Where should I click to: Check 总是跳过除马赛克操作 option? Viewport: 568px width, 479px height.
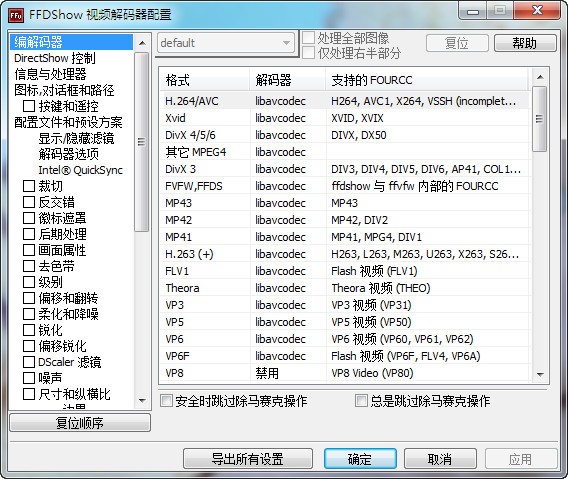pos(361,401)
